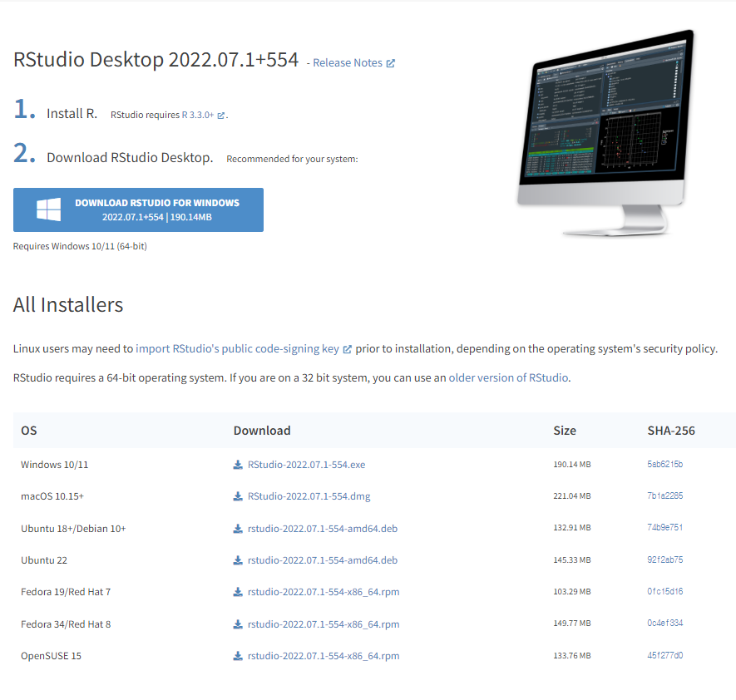Download amd64.deb for Ubuntu 18+/Debian 10+
736x700 pixels.
tap(323, 529)
